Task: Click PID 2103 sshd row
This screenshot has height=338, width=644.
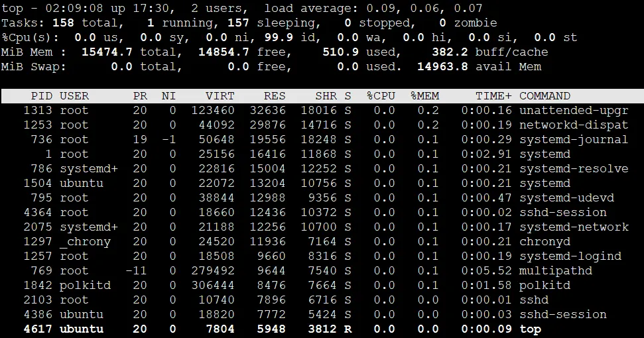Action: pos(38,300)
